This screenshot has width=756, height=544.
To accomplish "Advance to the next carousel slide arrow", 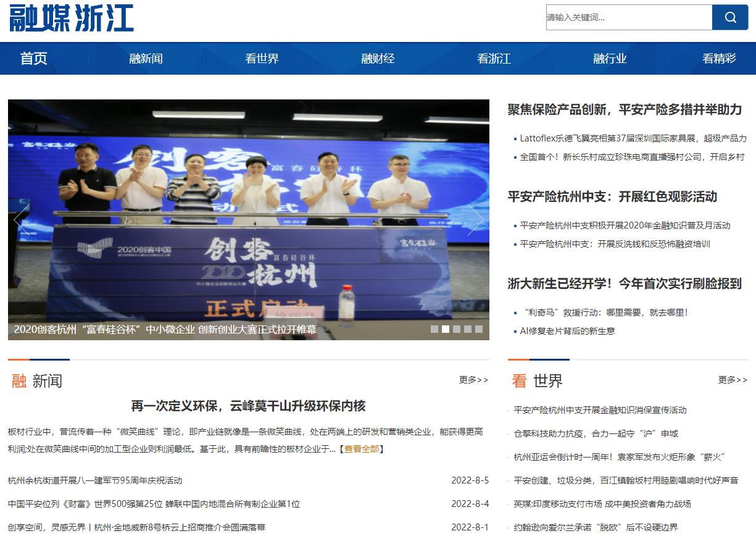I will click(x=475, y=219).
